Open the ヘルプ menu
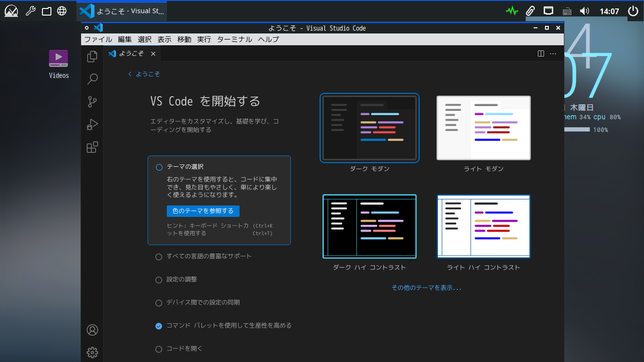This screenshot has width=644, height=362. (x=268, y=40)
